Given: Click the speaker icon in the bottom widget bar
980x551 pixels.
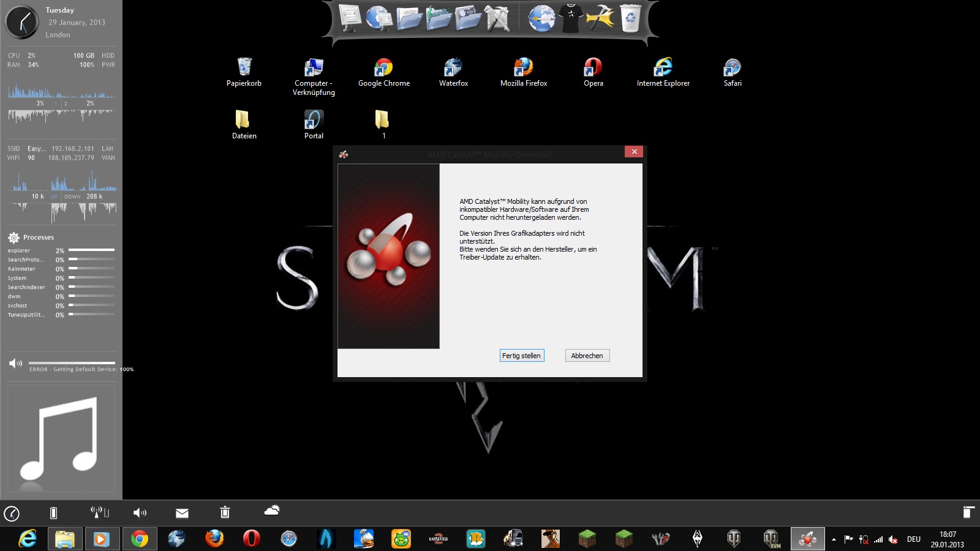Looking at the screenshot, I should pyautogui.click(x=140, y=513).
